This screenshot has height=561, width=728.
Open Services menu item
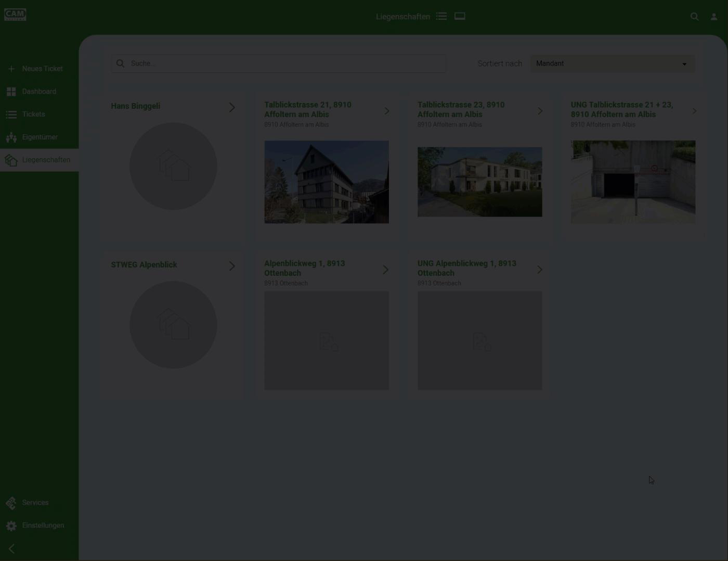[x=40, y=503]
